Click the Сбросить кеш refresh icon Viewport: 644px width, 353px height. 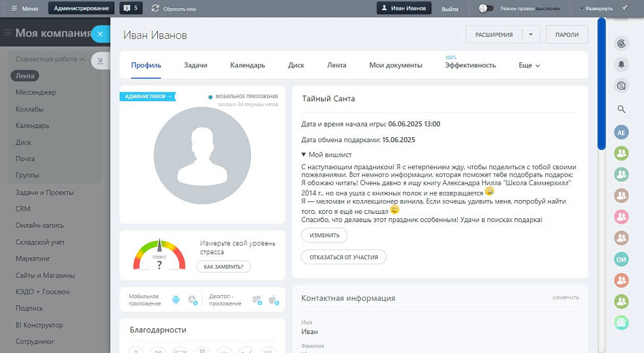[155, 8]
